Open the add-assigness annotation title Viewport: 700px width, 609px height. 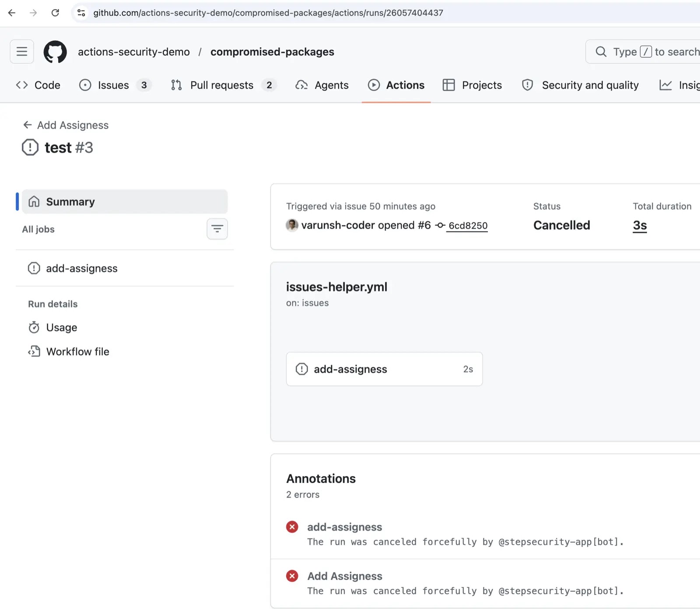coord(344,527)
